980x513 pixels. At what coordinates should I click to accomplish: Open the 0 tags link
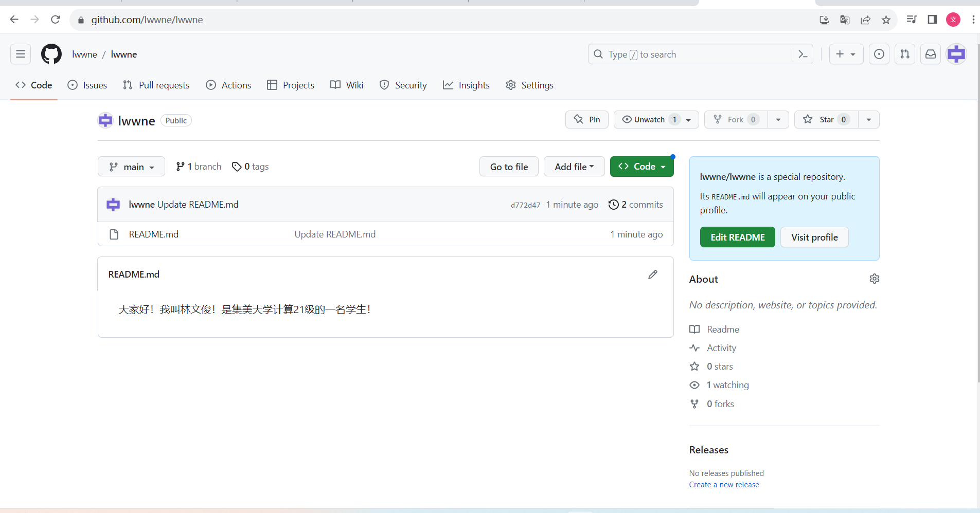tap(251, 167)
